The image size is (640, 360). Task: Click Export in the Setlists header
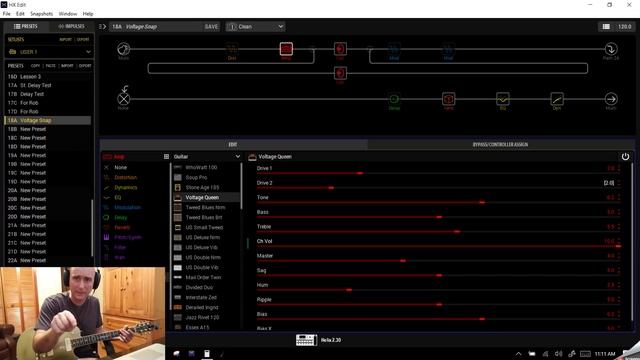click(x=83, y=40)
